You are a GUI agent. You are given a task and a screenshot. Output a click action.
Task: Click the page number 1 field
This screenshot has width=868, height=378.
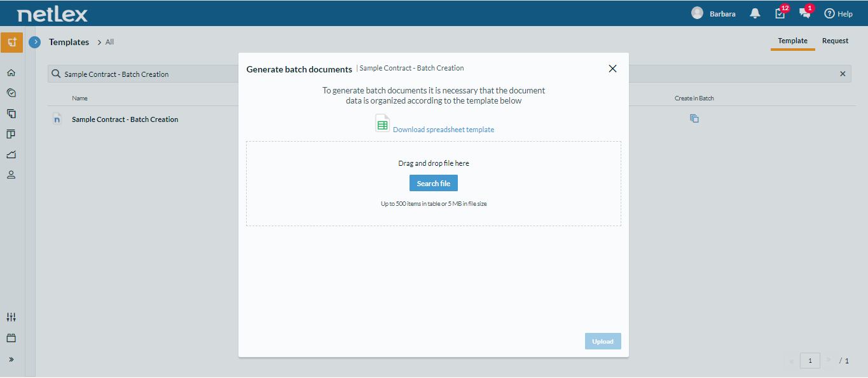pos(810,361)
